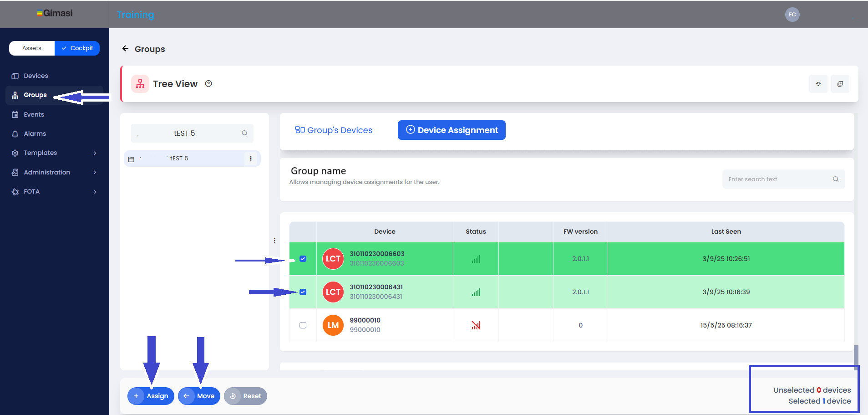The width and height of the screenshot is (868, 415).
Task: Uncheck device 310110230006603 checkbox
Action: pyautogui.click(x=303, y=259)
